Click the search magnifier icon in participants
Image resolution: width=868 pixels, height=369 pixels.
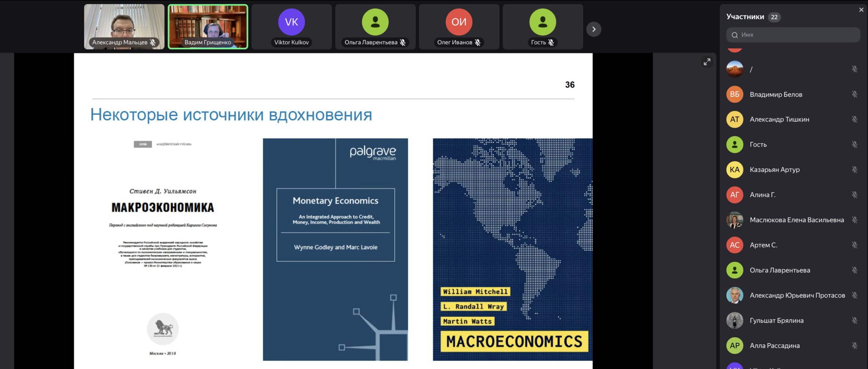click(734, 35)
